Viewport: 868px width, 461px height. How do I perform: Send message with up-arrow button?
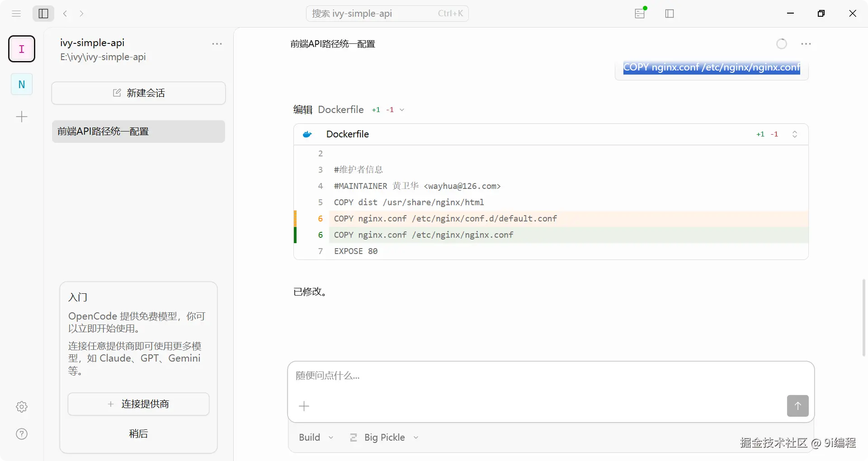click(797, 406)
